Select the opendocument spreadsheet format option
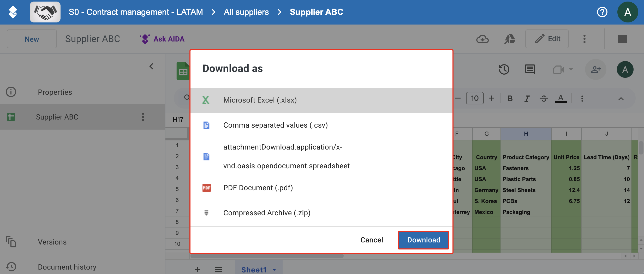This screenshot has width=644, height=274. pyautogui.click(x=321, y=157)
